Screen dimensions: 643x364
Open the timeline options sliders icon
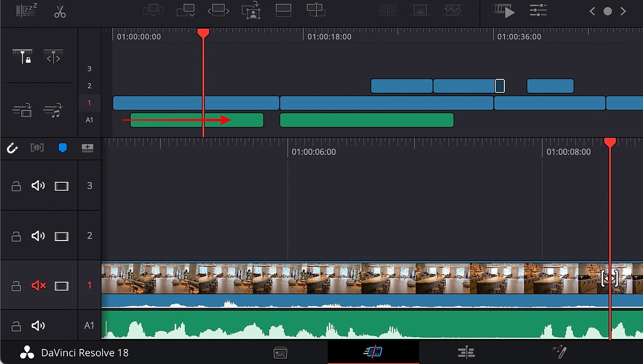coord(539,11)
